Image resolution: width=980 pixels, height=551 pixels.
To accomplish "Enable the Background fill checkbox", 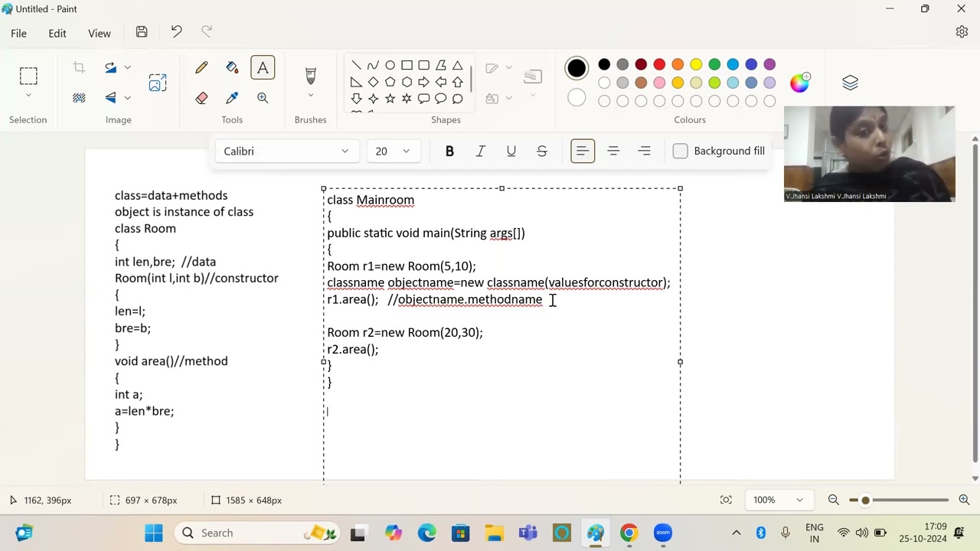I will coord(680,152).
